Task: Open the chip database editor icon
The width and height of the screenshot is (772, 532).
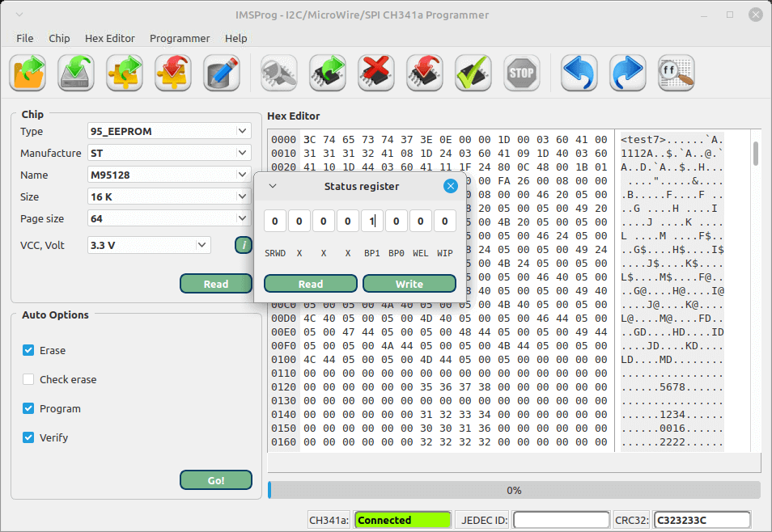Action: [x=222, y=73]
